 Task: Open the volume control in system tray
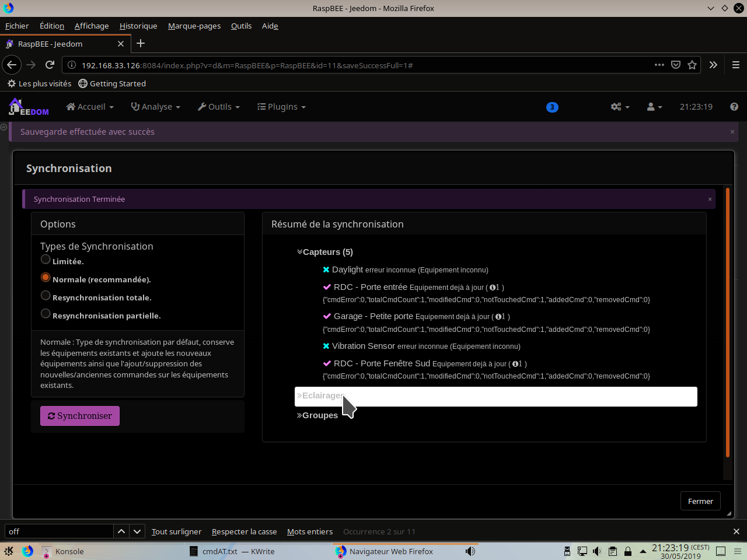(597, 551)
